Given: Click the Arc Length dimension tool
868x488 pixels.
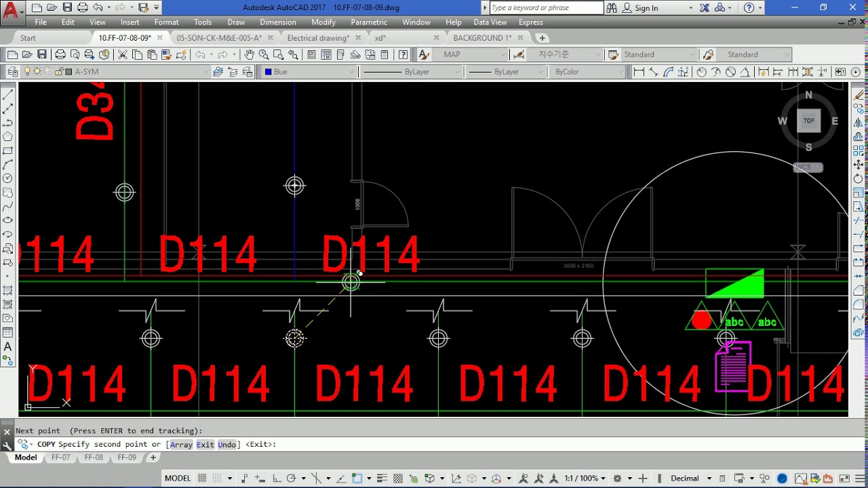Looking at the screenshot, I should pos(669,71).
